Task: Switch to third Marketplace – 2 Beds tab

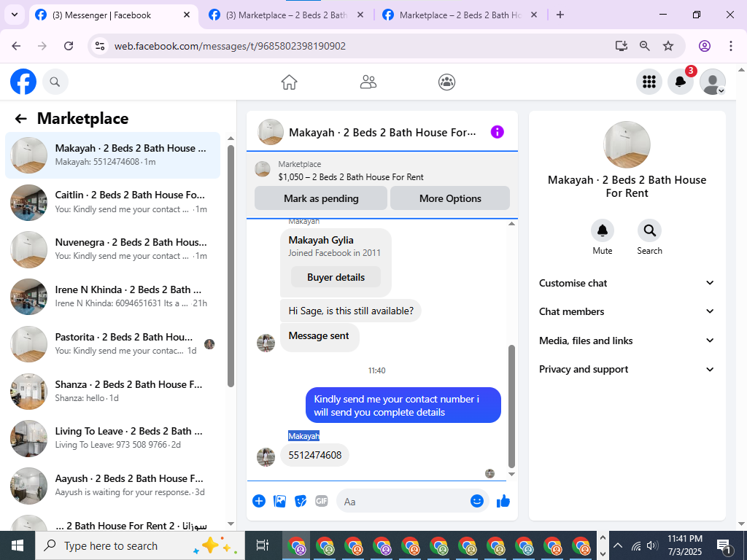Action: tap(460, 15)
